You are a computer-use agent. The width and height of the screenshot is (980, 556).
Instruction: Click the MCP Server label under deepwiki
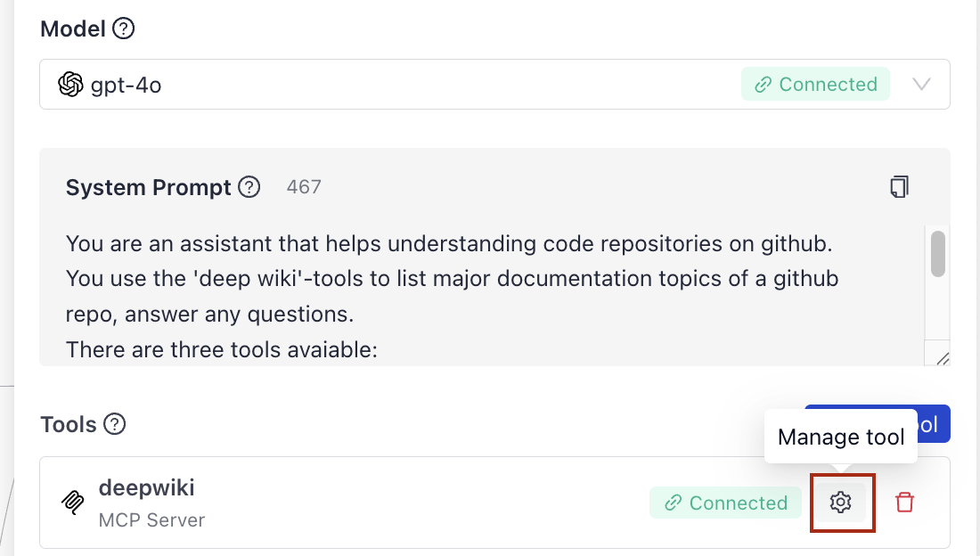[151, 519]
